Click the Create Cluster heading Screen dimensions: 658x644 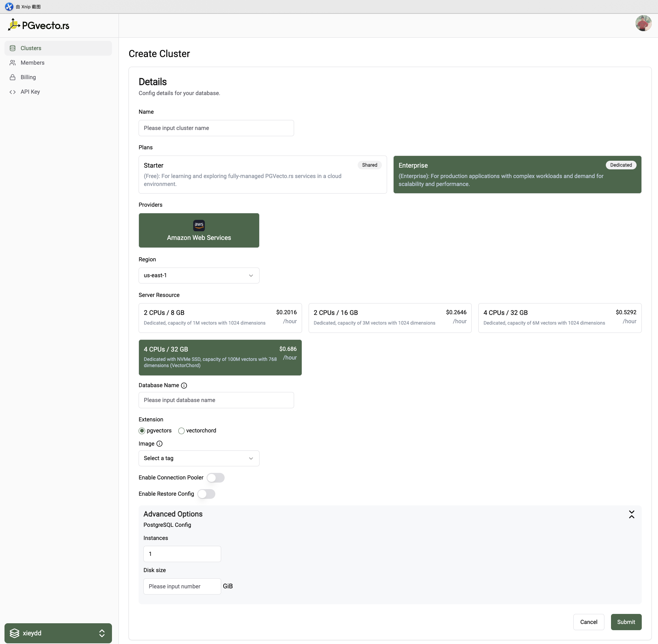[159, 54]
